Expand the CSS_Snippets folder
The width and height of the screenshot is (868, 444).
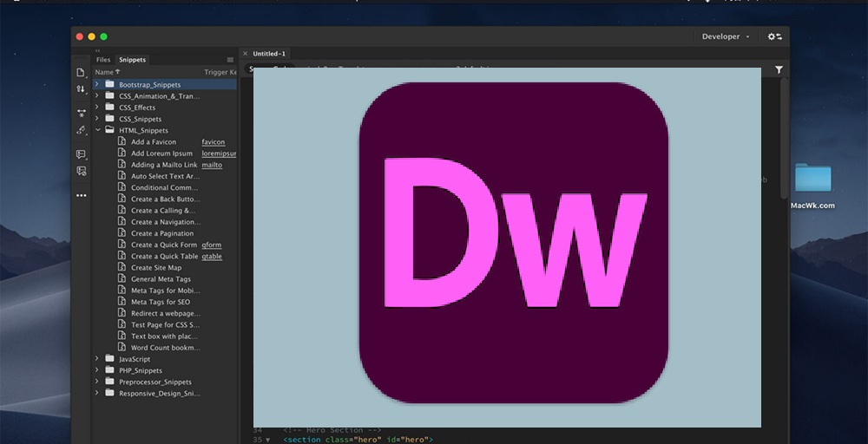pyautogui.click(x=97, y=119)
